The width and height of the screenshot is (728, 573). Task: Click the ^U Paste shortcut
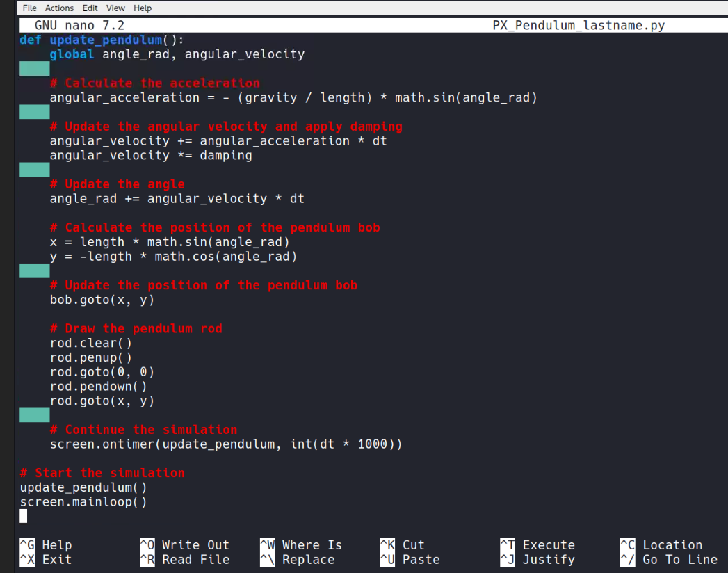coord(410,560)
